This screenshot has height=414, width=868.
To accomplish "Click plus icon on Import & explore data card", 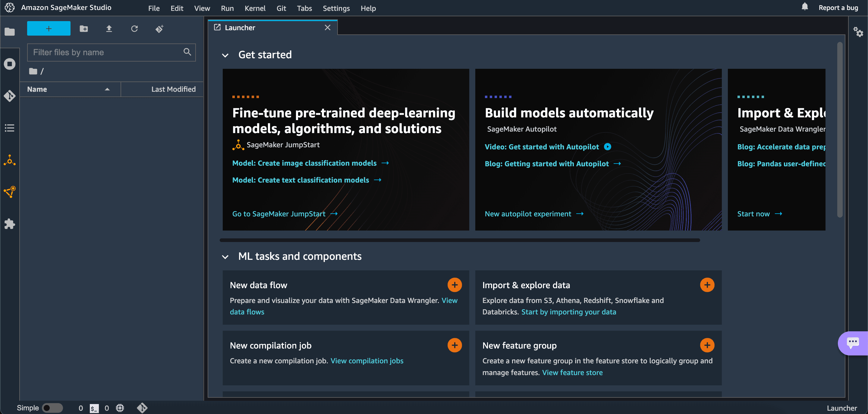I will [x=707, y=285].
